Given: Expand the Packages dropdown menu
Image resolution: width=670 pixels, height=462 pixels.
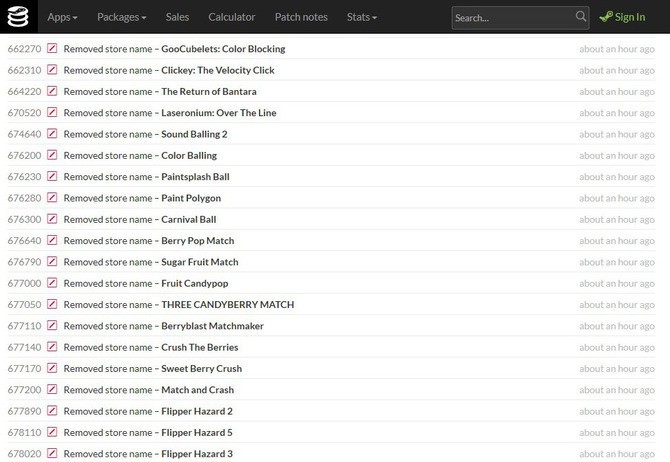Looking at the screenshot, I should [x=122, y=17].
